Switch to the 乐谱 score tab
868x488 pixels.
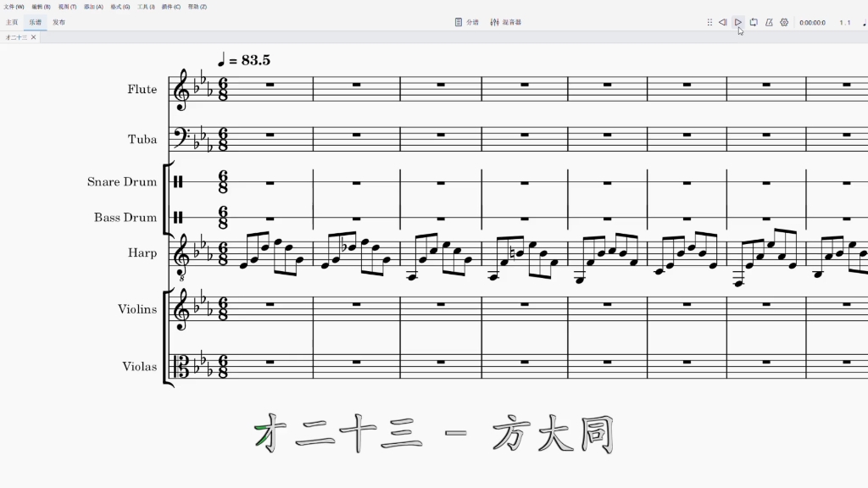click(x=36, y=22)
